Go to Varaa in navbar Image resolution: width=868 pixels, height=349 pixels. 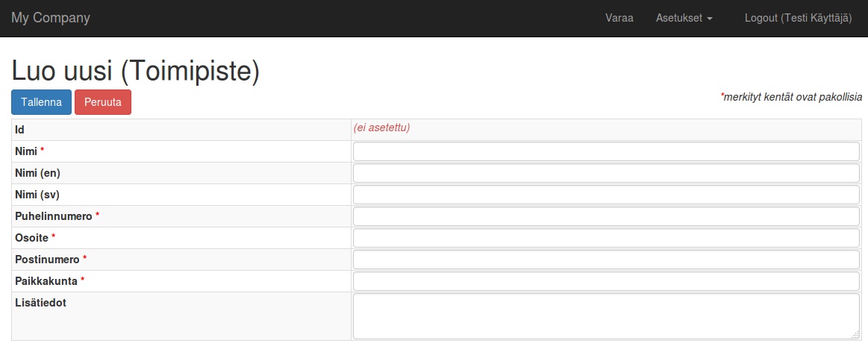619,18
